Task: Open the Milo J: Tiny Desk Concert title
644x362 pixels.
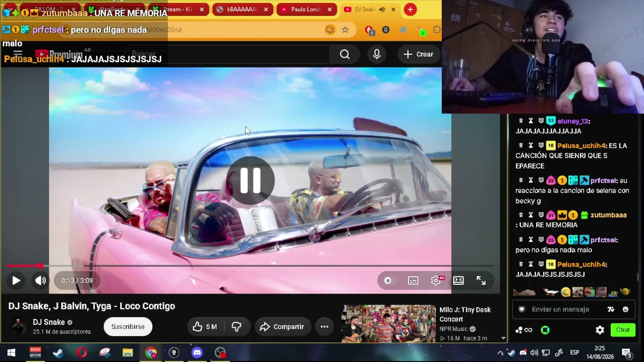Action: pos(465,314)
